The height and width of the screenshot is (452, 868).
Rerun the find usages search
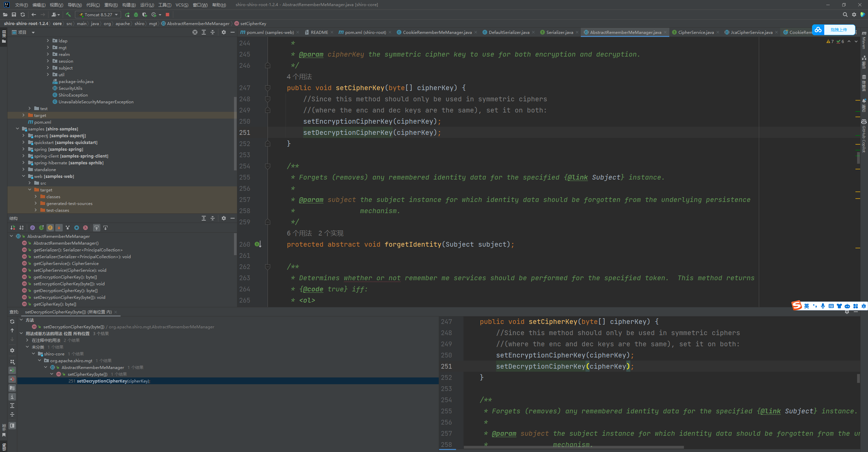[x=12, y=322]
